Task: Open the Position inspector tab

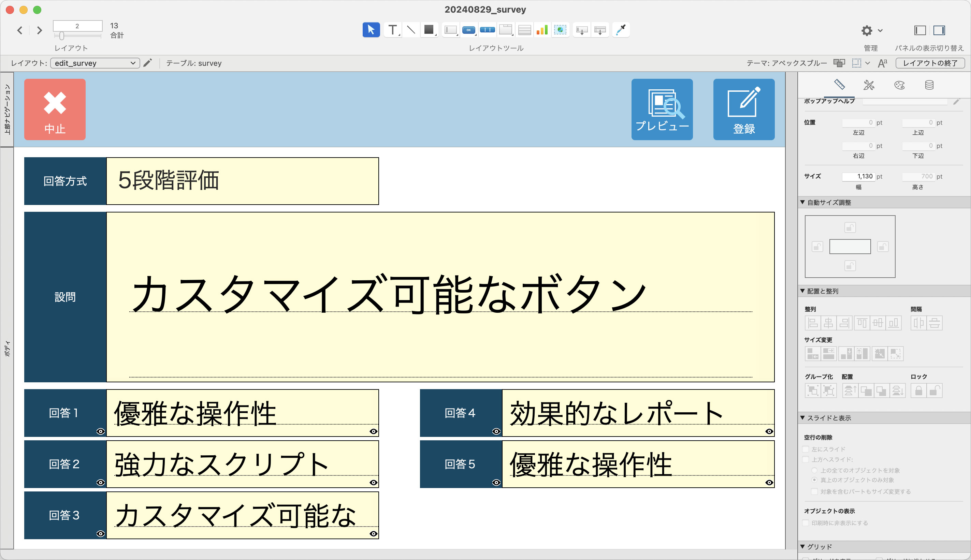Action: (839, 84)
